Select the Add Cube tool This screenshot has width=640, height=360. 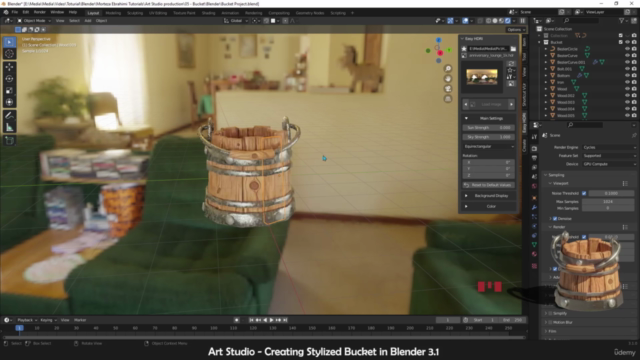tap(9, 141)
